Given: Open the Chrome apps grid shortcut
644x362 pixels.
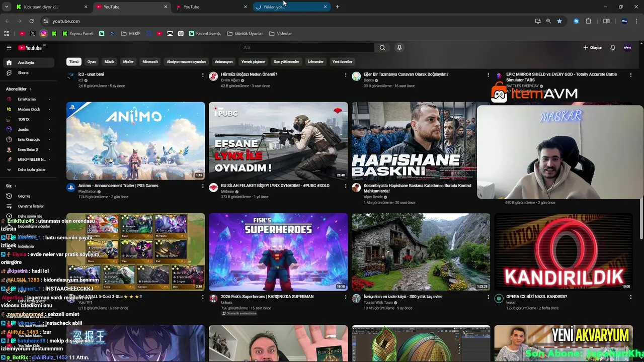Looking at the screenshot, I should (7, 34).
